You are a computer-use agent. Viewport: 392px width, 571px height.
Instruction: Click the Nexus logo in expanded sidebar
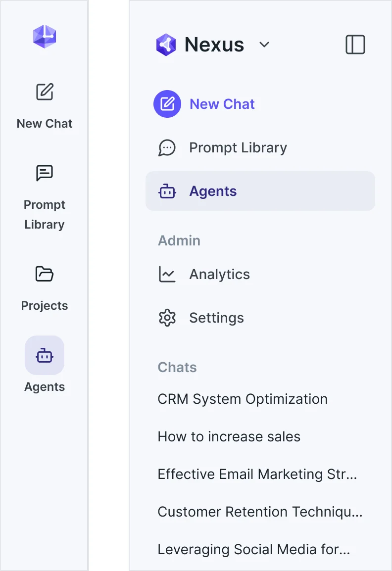[166, 45]
